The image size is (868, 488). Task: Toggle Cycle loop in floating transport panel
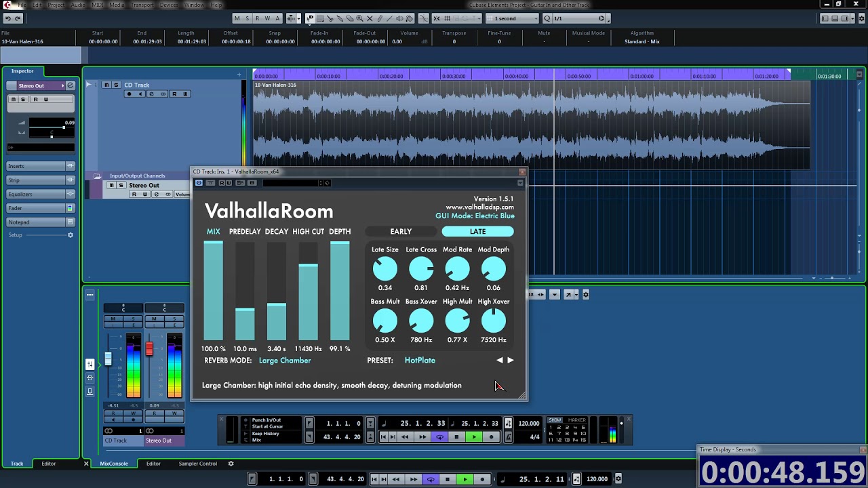click(x=439, y=437)
